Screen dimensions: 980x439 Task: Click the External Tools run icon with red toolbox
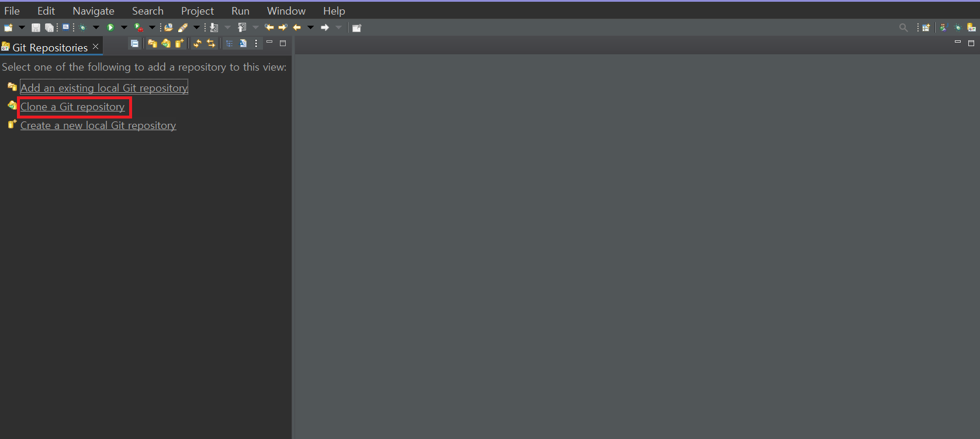pos(138,27)
